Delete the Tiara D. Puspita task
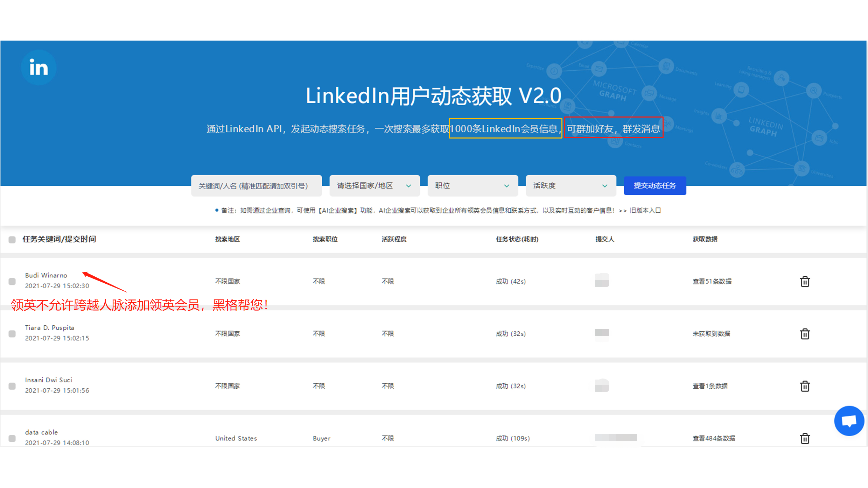 [x=805, y=334]
